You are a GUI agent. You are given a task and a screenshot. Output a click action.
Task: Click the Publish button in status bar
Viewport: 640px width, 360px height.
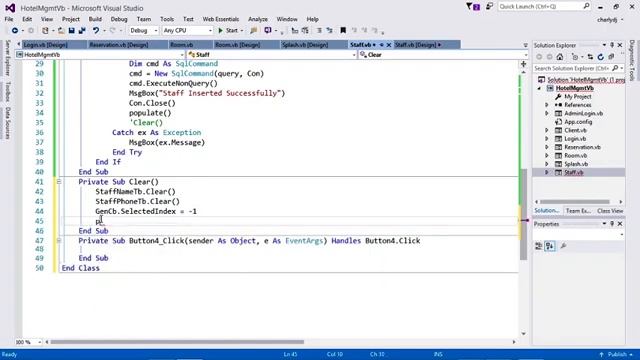(616, 354)
